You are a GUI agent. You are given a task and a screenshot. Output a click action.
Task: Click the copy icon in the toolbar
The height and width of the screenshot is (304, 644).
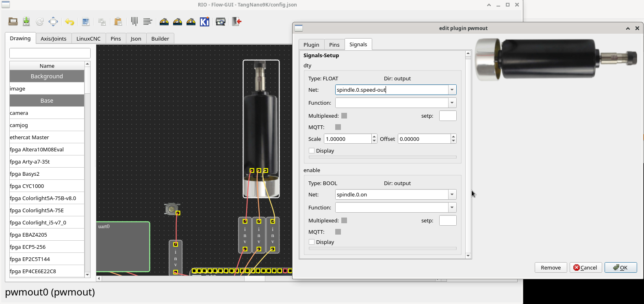(102, 22)
